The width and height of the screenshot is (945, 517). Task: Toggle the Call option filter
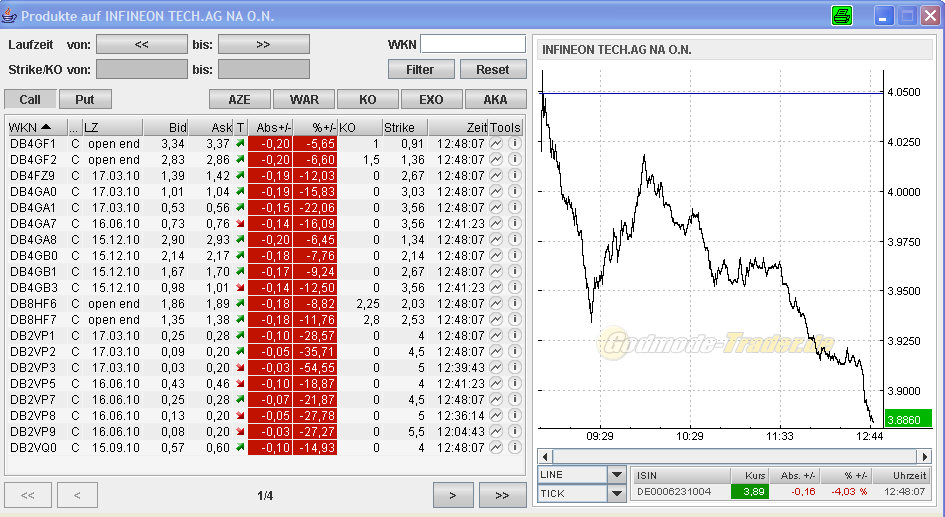30,99
